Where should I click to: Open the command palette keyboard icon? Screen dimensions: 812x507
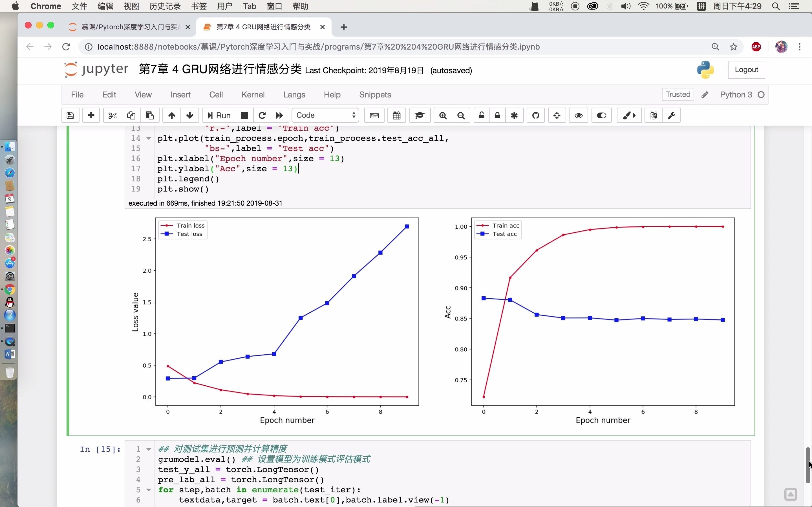374,115
